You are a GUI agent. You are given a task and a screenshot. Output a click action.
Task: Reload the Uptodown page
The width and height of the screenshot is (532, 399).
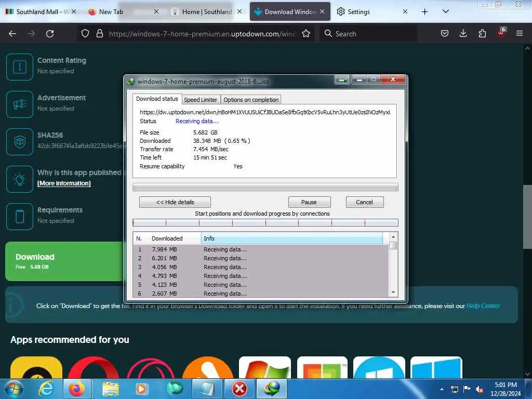(50, 34)
